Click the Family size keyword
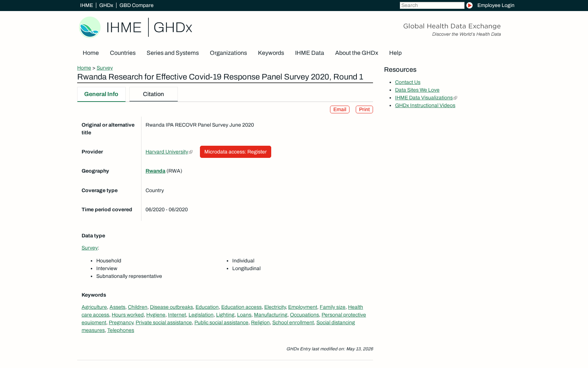Viewport: 588px width, 368px height. click(333, 307)
